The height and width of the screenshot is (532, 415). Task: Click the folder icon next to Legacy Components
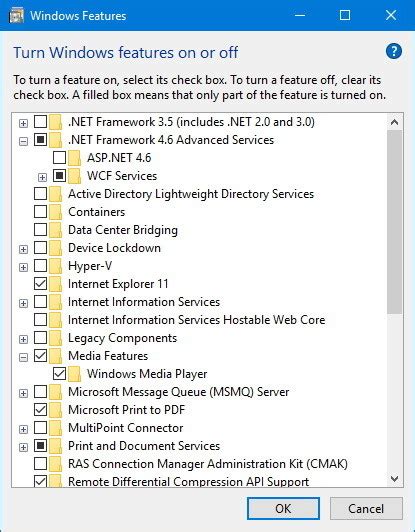click(55, 338)
